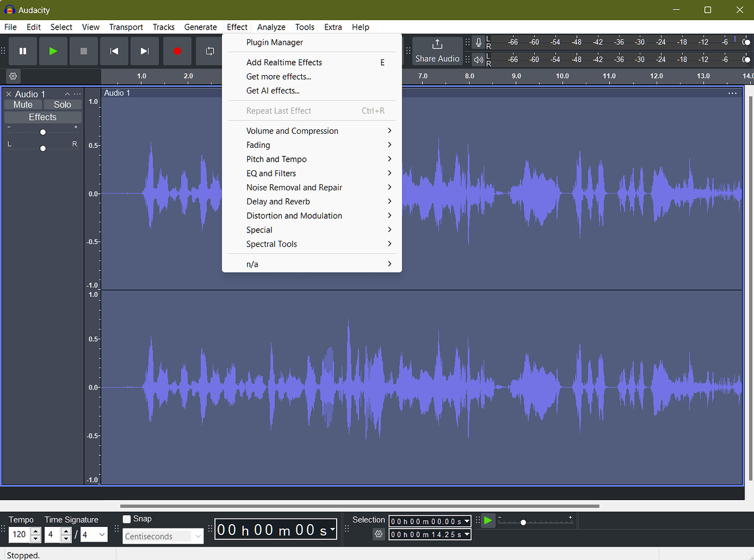Image resolution: width=754 pixels, height=560 pixels.
Task: Pause playback with the Pause button
Action: coord(22,51)
